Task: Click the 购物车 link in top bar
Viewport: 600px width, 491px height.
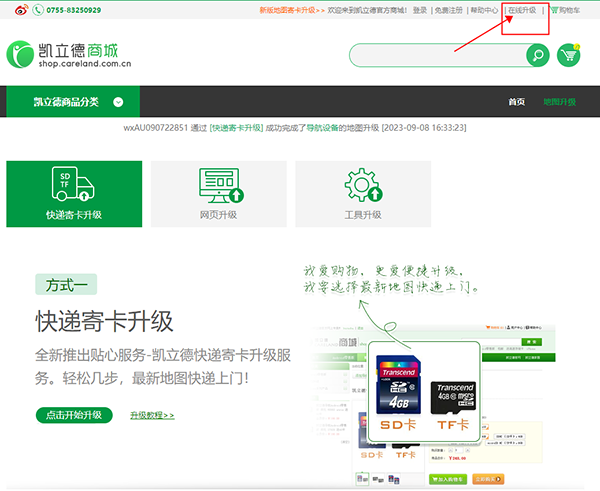Action: coord(568,10)
